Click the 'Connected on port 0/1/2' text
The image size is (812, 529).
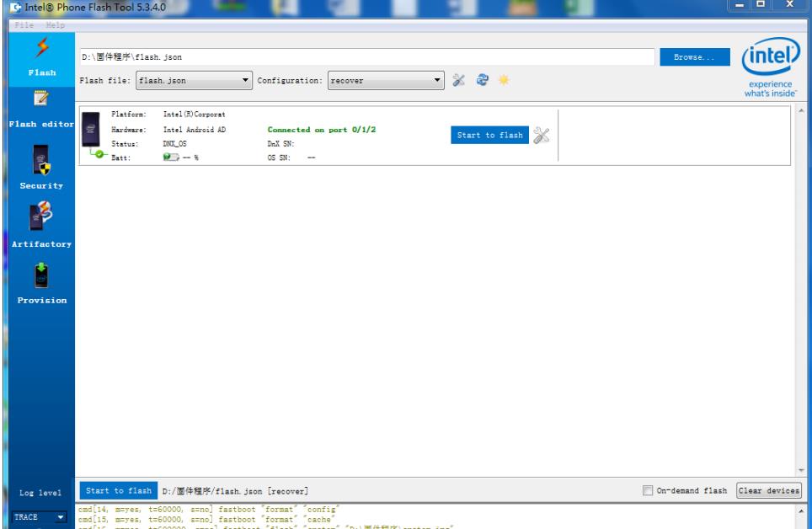[322, 130]
